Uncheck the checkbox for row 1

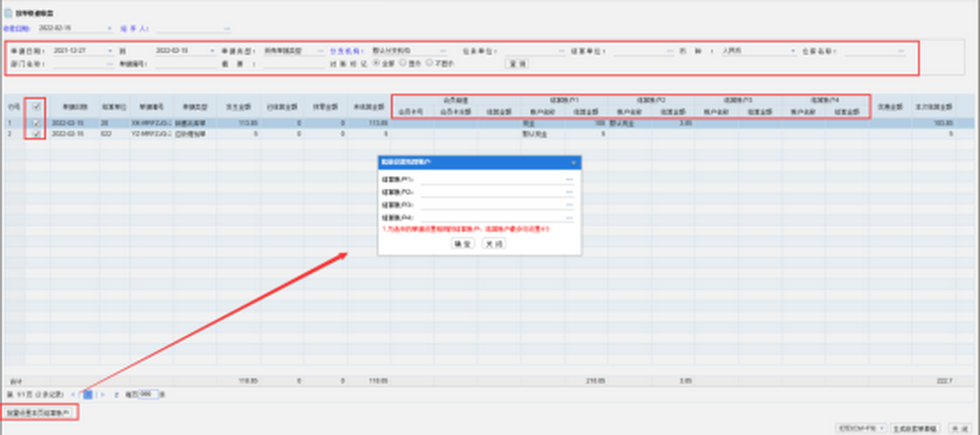[36, 123]
